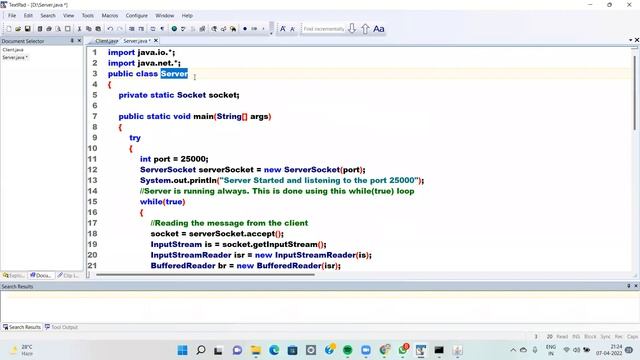
Task: Save the file with the floppy disk icon
Action: (27, 29)
